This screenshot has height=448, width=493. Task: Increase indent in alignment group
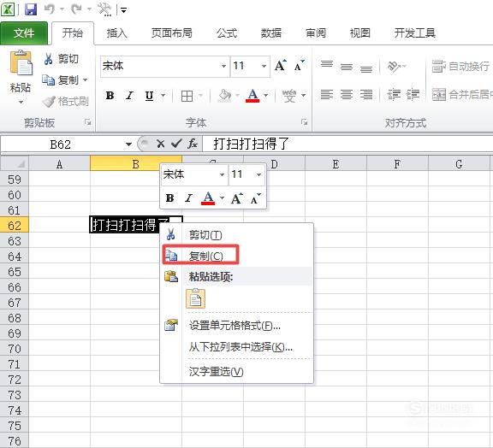413,94
